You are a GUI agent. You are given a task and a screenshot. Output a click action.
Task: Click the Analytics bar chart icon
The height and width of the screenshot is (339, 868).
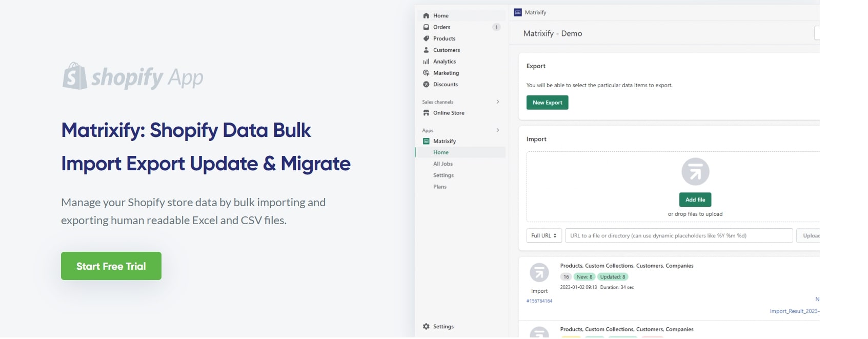(x=426, y=62)
